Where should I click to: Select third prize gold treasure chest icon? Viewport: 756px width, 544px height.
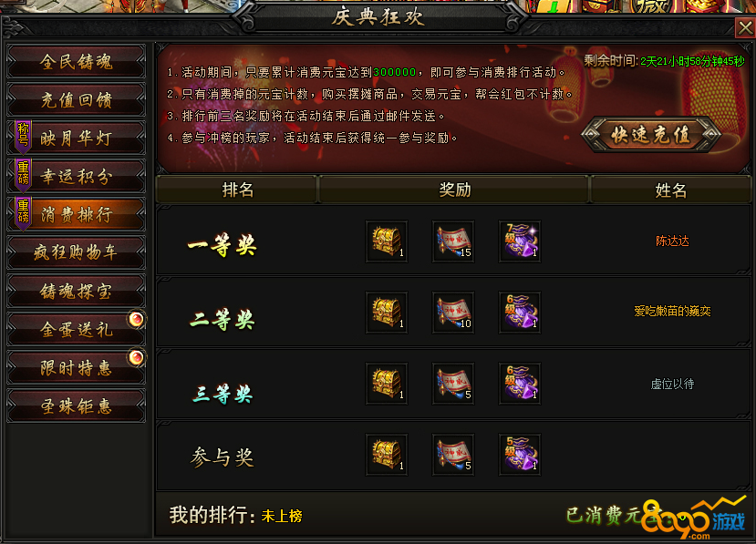pos(387,384)
